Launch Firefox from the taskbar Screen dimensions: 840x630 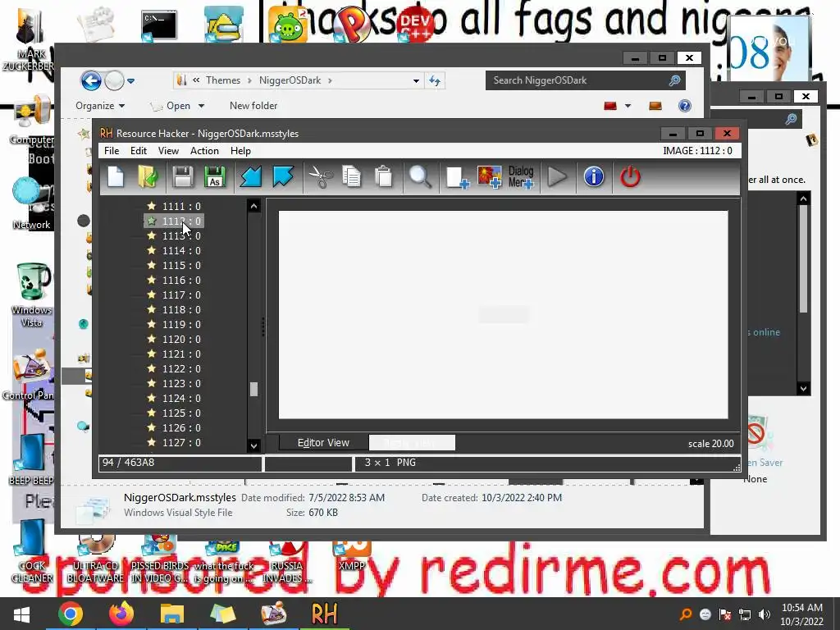pos(121,614)
